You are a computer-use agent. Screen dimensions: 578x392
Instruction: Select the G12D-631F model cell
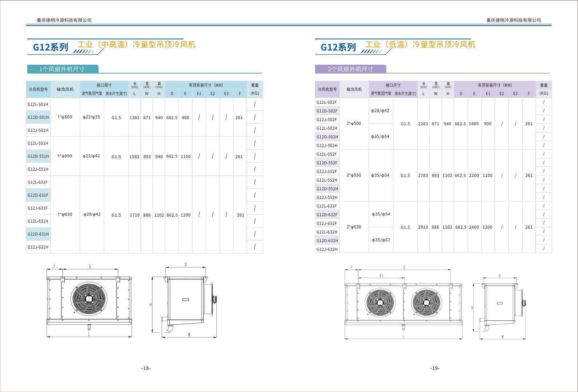point(38,195)
